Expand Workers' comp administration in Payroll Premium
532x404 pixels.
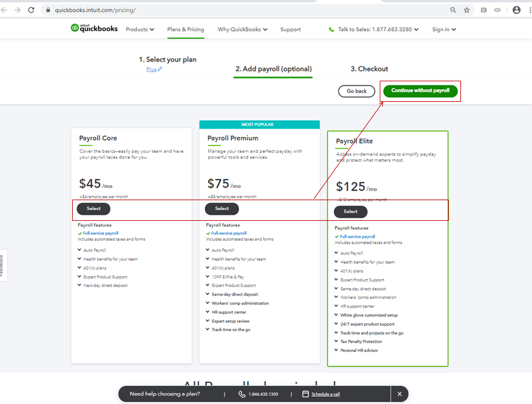(237, 303)
